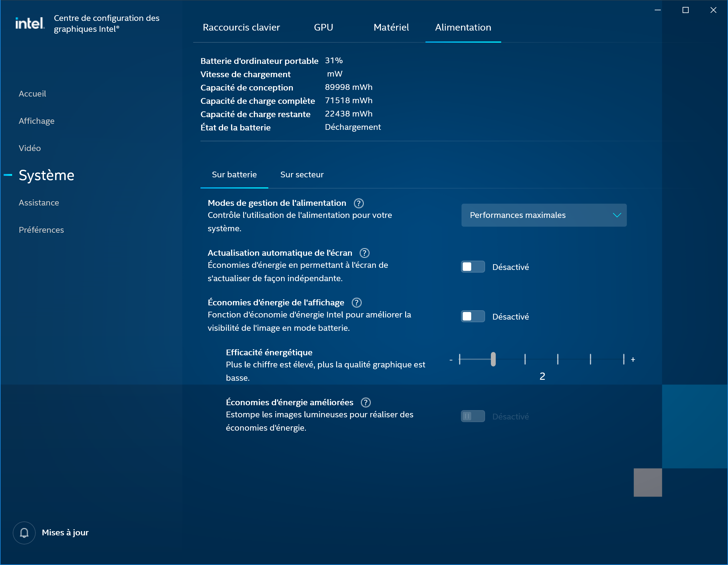The image size is (728, 565).
Task: Open the Matériel tab
Action: [391, 27]
